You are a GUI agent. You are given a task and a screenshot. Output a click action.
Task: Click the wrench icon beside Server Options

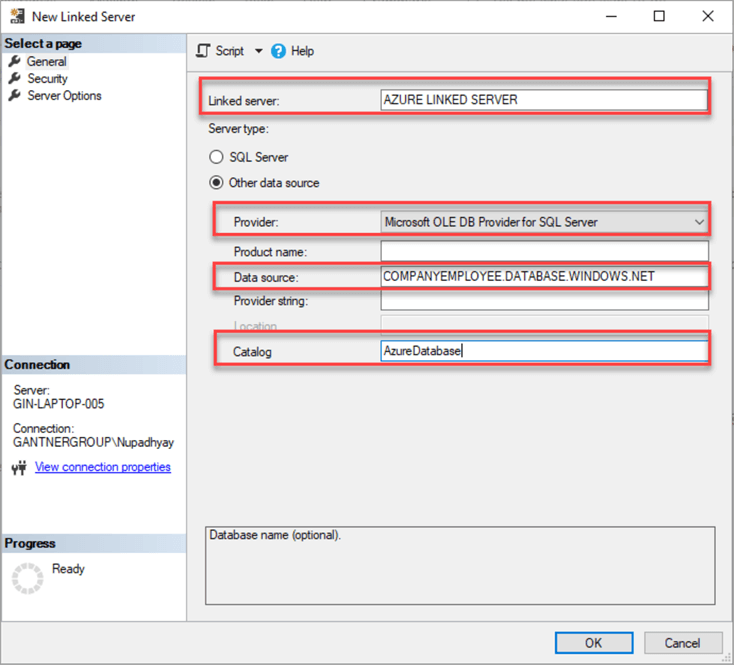[x=15, y=95]
